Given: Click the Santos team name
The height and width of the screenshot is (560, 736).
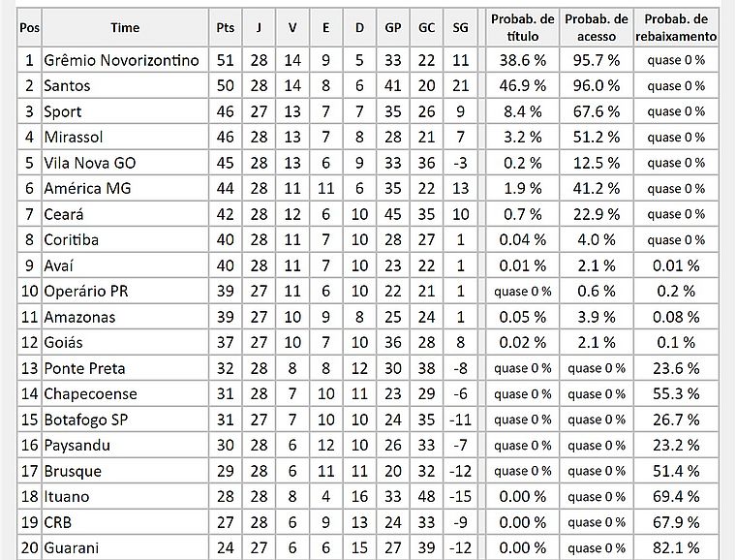Looking at the screenshot, I should tap(67, 86).
